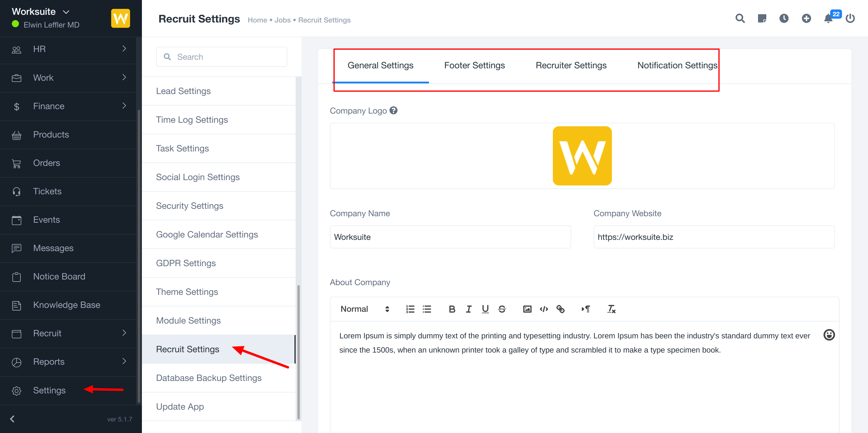Screen dimensions: 868x433
Task: Switch to Notification Settings tab
Action: point(677,65)
